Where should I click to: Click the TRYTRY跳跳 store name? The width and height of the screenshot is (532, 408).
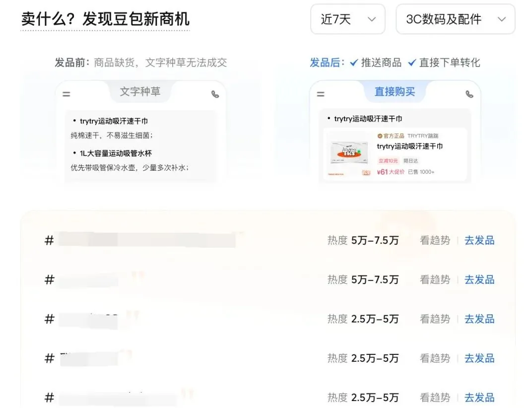point(423,136)
